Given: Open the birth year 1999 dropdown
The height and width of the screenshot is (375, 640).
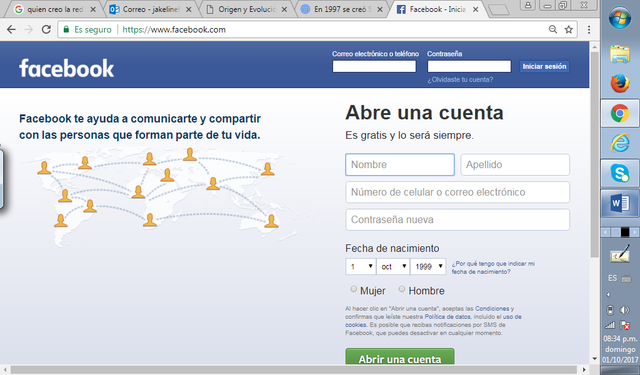Looking at the screenshot, I should (x=429, y=266).
